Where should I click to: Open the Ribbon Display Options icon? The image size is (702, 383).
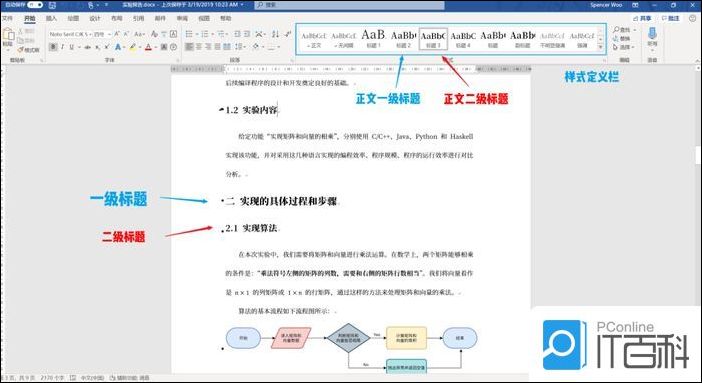point(635,5)
